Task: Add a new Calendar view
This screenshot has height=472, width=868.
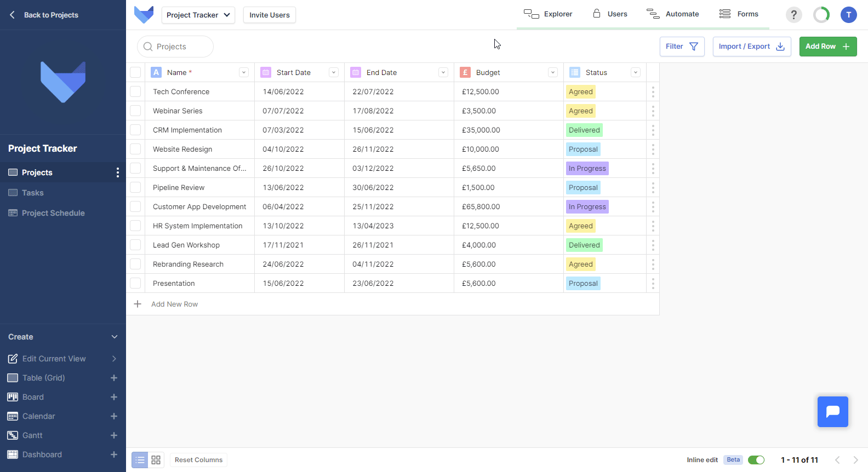Action: 114,416
